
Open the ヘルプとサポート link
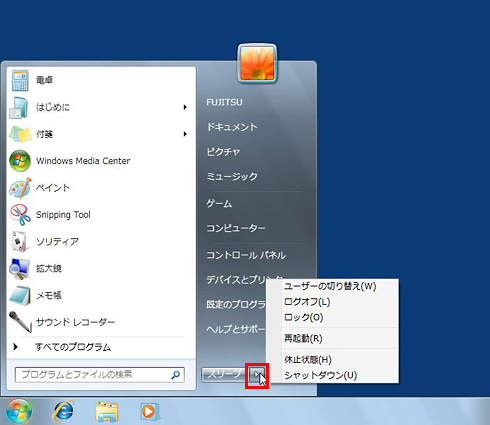point(236,329)
